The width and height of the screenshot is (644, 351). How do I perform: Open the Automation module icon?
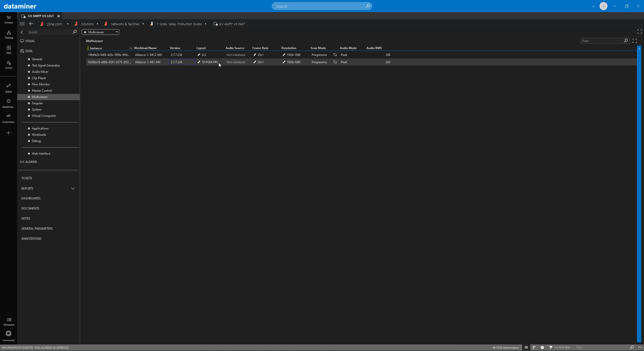click(9, 118)
